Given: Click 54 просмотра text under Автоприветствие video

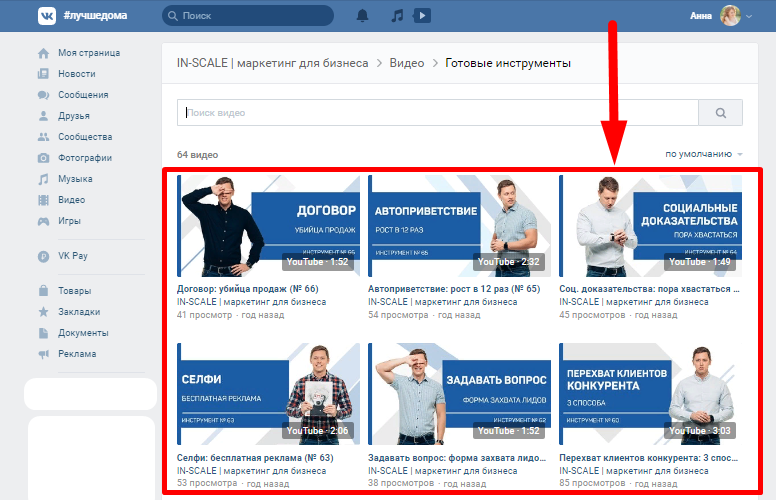Looking at the screenshot, I should pyautogui.click(x=398, y=315).
